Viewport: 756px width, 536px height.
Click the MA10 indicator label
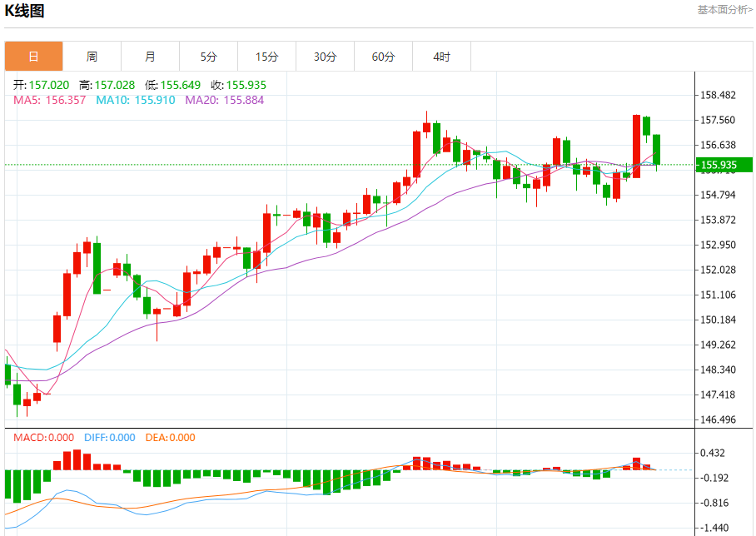click(x=135, y=100)
